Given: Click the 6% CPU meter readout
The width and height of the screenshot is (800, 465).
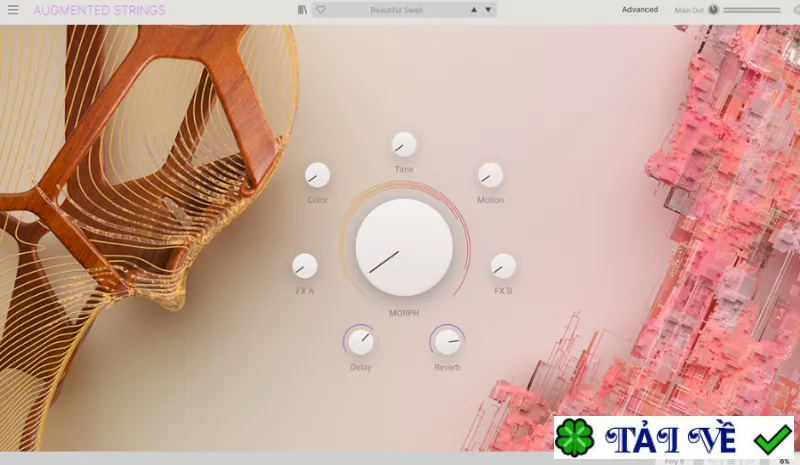Looking at the screenshot, I should (784, 461).
